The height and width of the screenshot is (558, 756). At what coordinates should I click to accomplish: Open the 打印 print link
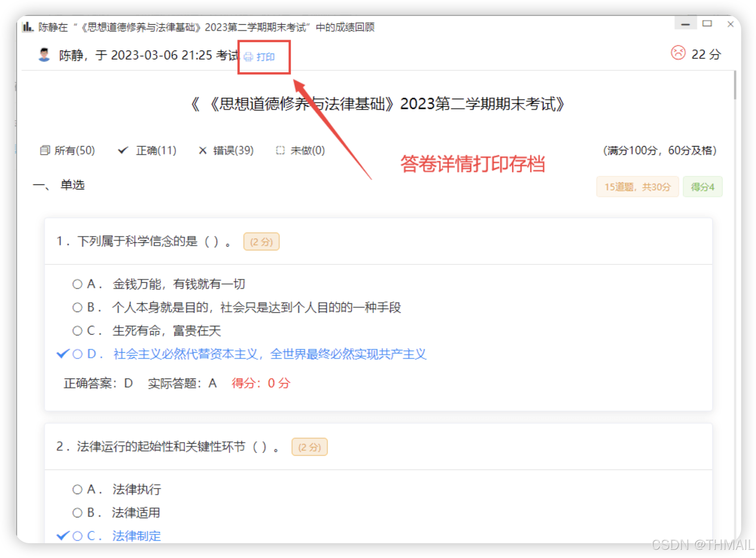coord(266,57)
